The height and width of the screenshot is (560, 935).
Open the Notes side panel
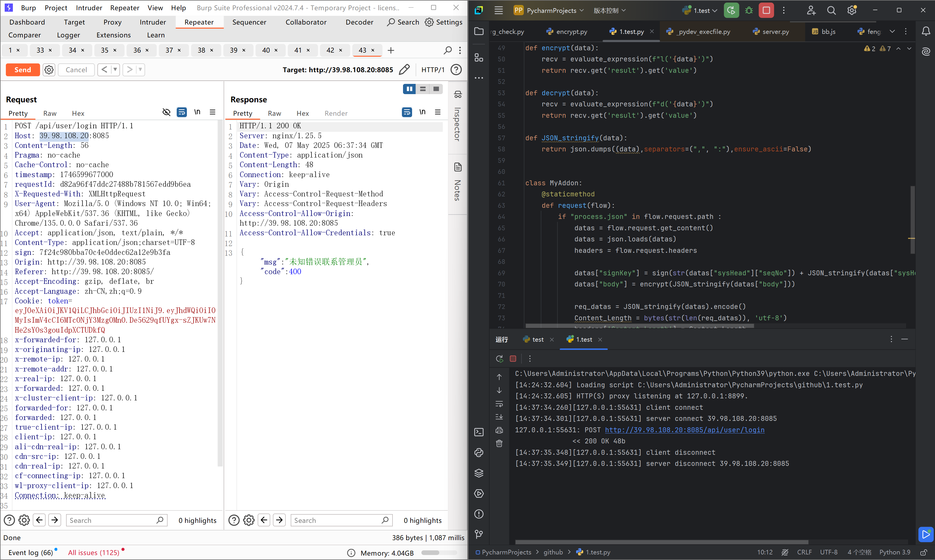[x=457, y=183]
